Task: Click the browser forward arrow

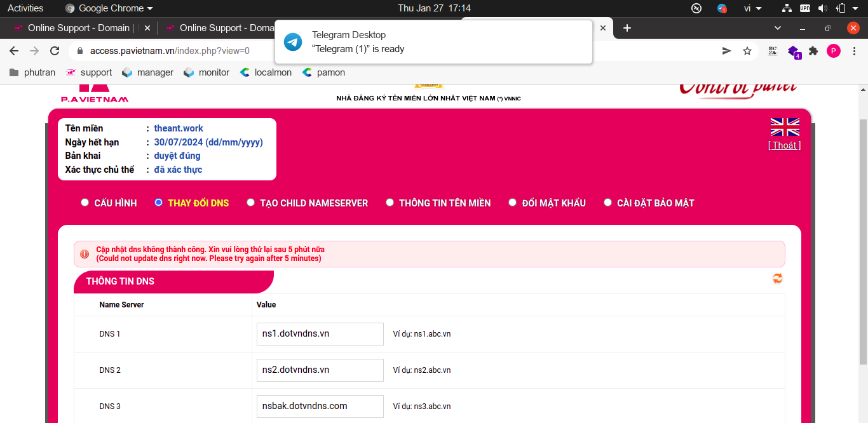Action: coord(34,51)
